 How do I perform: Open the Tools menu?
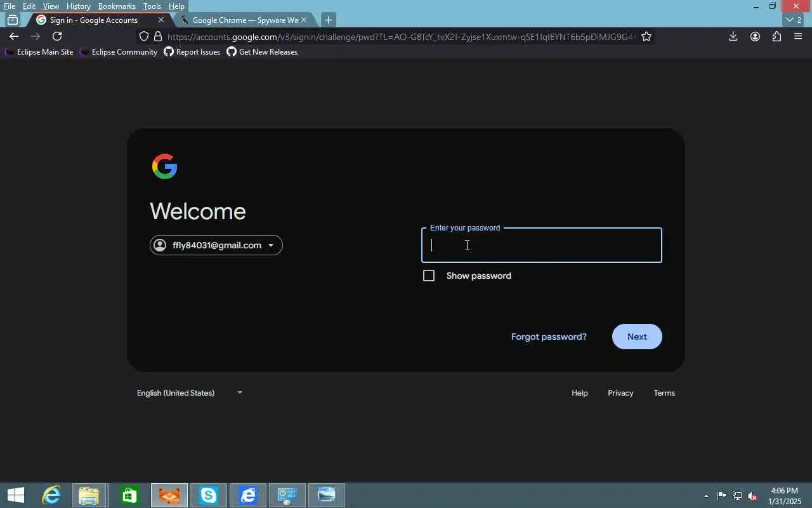click(152, 6)
